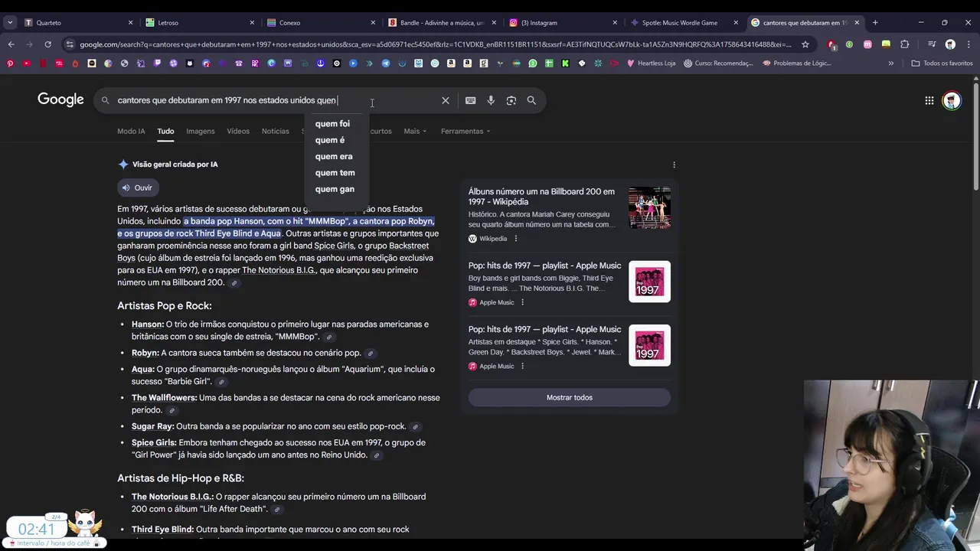Switch to Instagram browser tab
The width and height of the screenshot is (980, 551).
[562, 23]
